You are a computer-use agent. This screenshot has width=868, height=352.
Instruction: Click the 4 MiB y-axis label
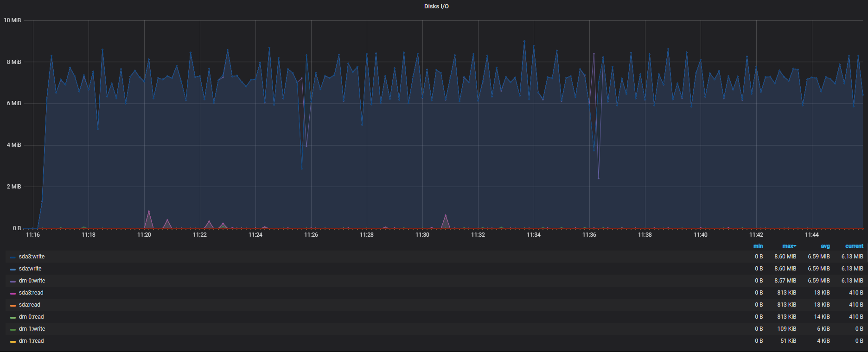point(14,145)
